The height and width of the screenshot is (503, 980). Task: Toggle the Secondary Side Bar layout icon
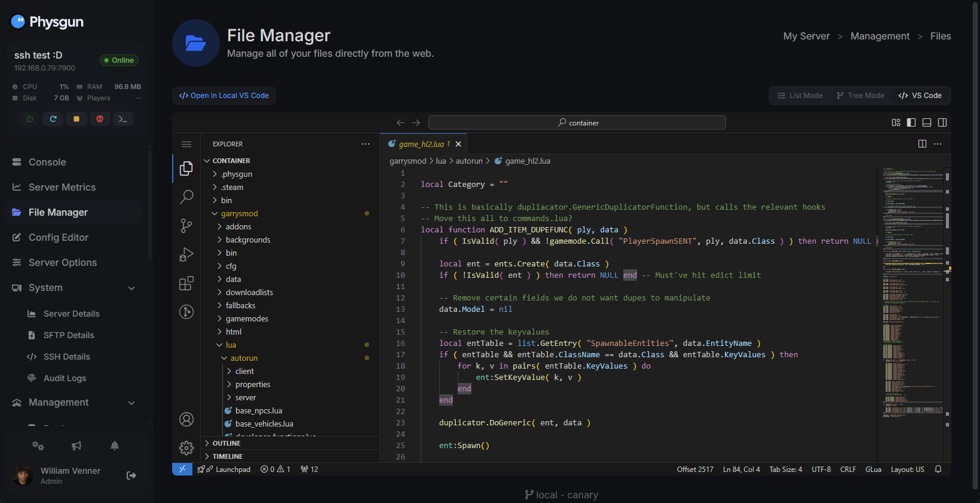coord(942,122)
